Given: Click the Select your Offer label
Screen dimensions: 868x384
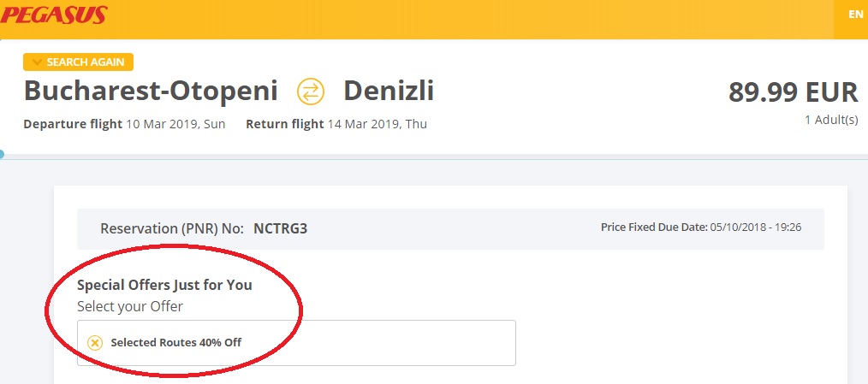Looking at the screenshot, I should [130, 305].
